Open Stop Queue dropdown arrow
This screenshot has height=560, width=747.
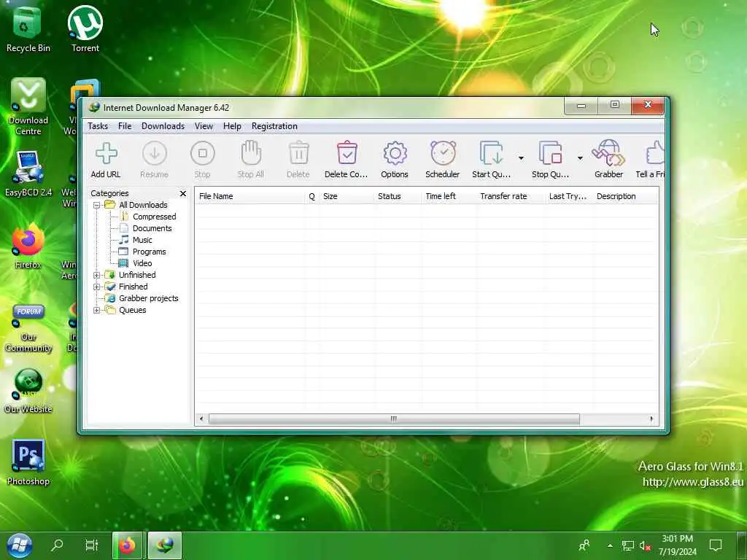pyautogui.click(x=580, y=157)
